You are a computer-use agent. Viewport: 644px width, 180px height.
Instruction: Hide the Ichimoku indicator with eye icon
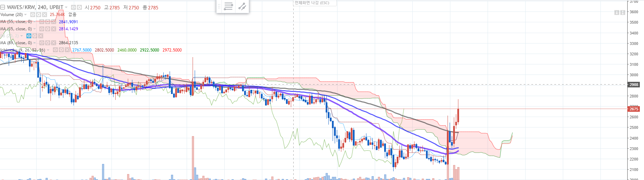coord(55,50)
